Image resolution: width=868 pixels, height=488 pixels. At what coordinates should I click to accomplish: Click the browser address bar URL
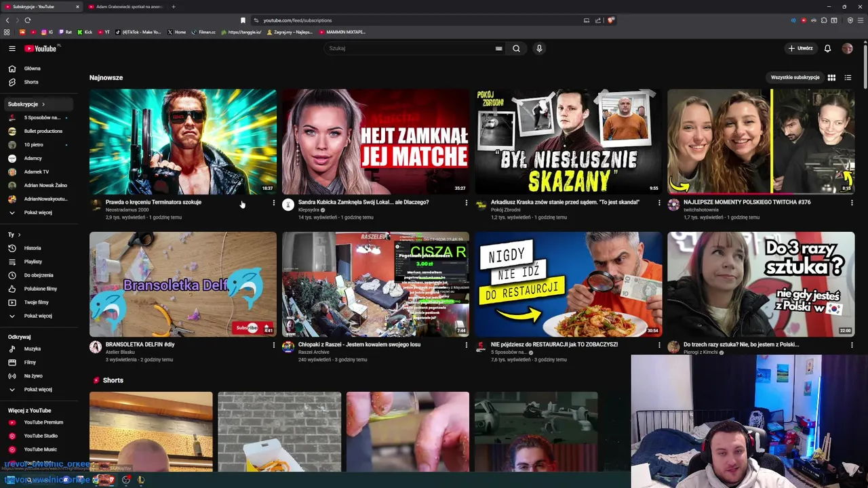(298, 20)
